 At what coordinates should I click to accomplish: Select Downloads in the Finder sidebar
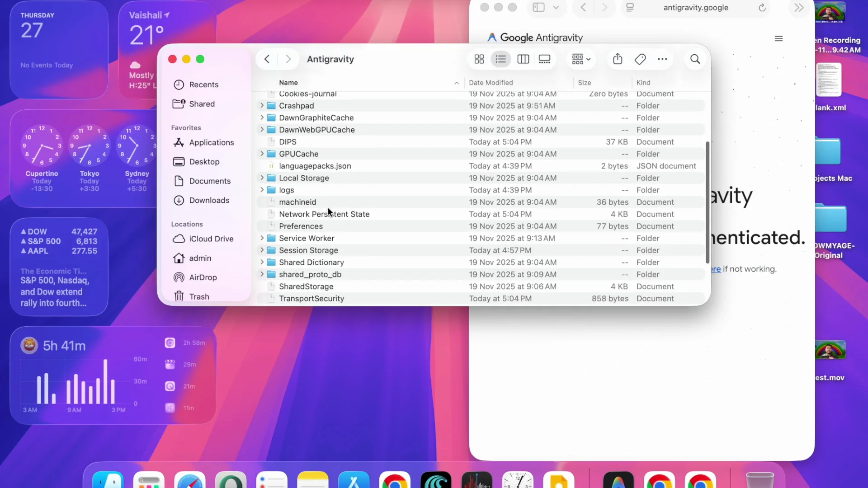tap(208, 200)
